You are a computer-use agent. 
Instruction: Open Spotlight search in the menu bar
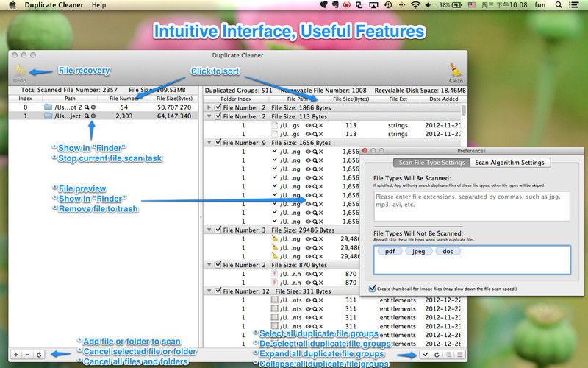[x=559, y=5]
